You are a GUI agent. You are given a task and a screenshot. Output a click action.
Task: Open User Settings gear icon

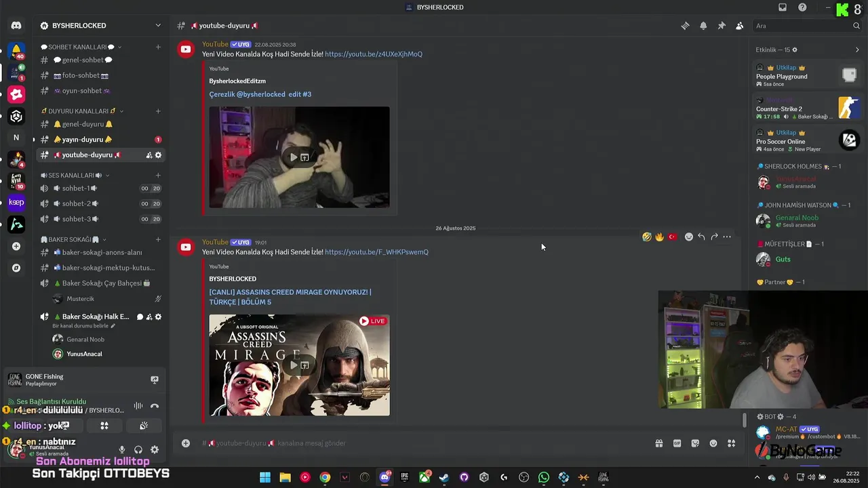[155, 449]
